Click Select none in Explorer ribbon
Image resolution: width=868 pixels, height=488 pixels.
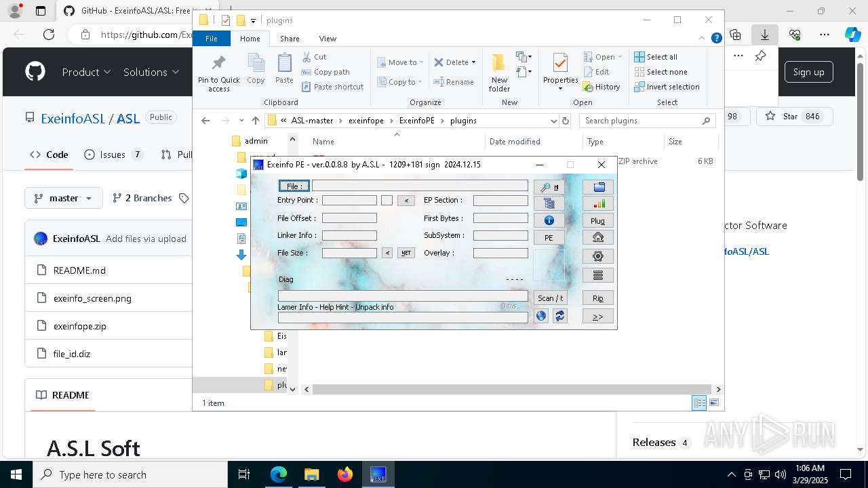coord(660,72)
